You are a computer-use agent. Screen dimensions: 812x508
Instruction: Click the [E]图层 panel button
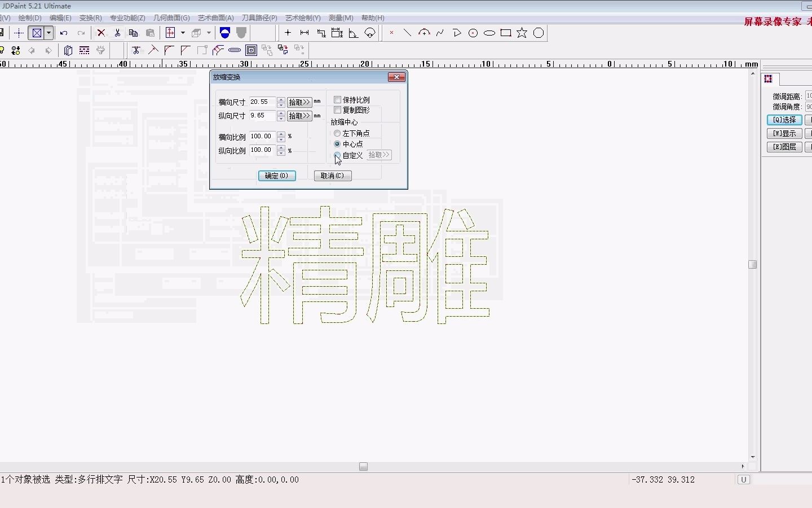[784, 147]
